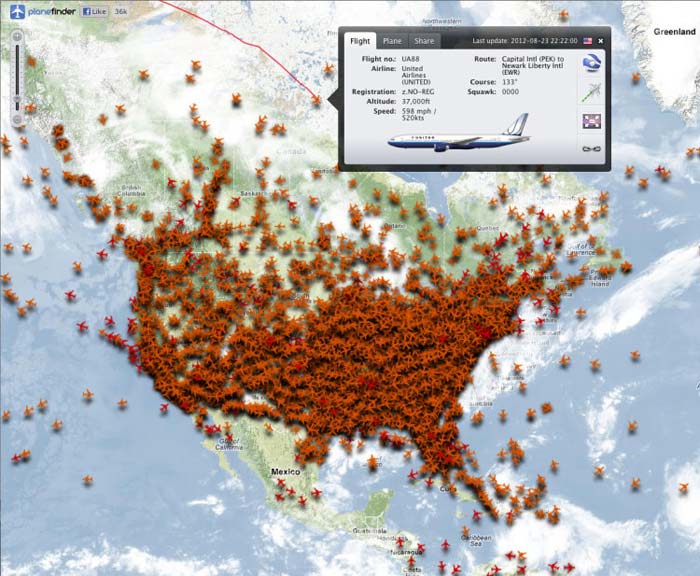Click the Greenland map label
Screen dimensions: 700x576
coord(675,32)
